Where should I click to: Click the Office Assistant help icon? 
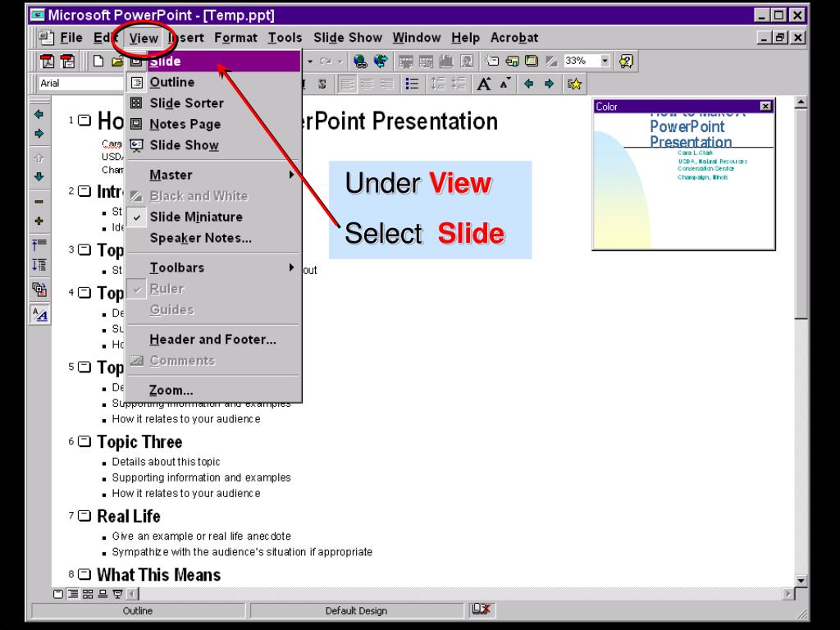(626, 61)
